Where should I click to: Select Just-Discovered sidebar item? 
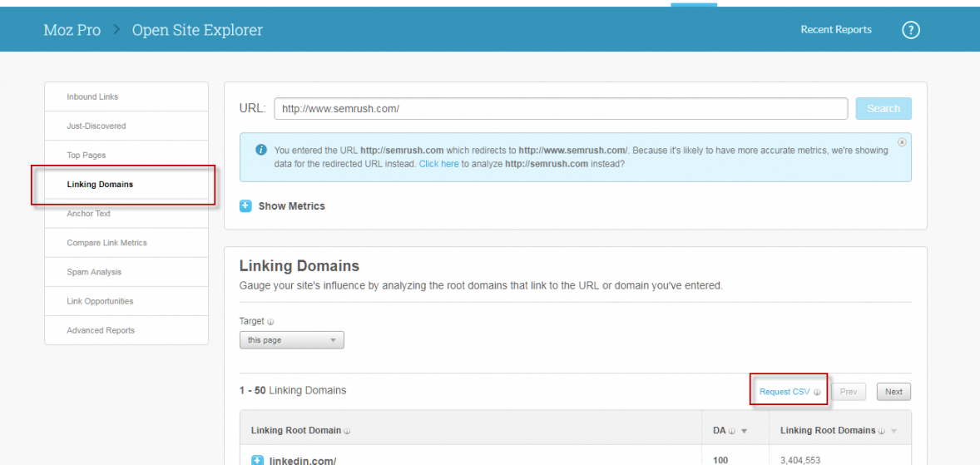[x=97, y=126]
